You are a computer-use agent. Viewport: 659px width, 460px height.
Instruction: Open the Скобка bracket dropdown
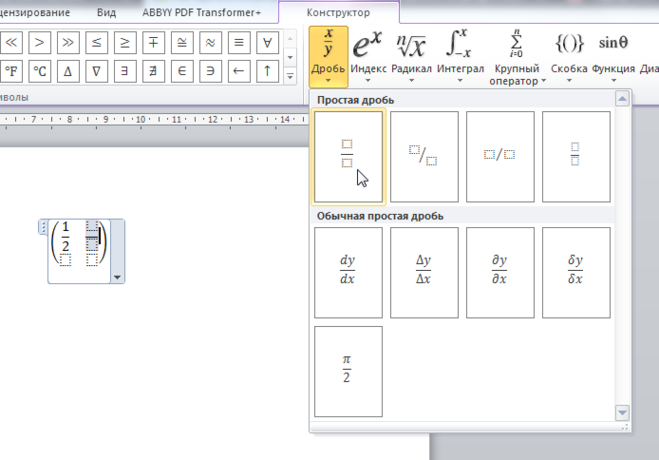coord(569,57)
